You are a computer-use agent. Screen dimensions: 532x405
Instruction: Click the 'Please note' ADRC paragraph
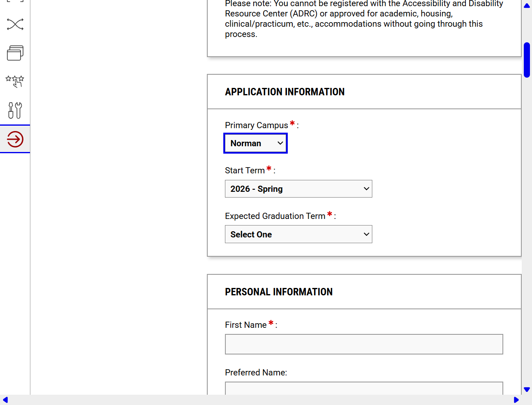364,19
